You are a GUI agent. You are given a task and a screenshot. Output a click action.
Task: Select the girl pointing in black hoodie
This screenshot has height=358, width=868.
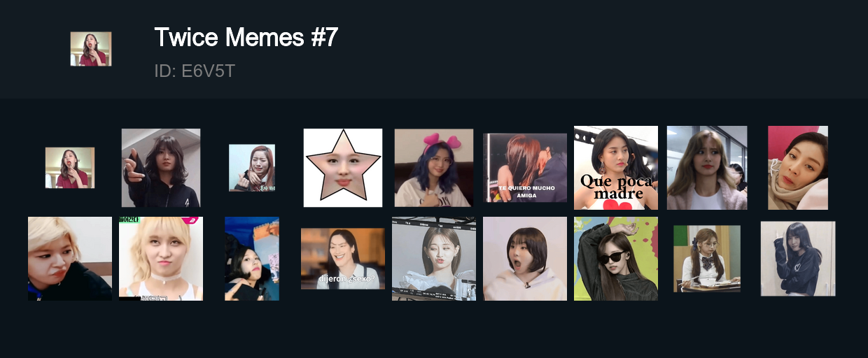click(161, 168)
